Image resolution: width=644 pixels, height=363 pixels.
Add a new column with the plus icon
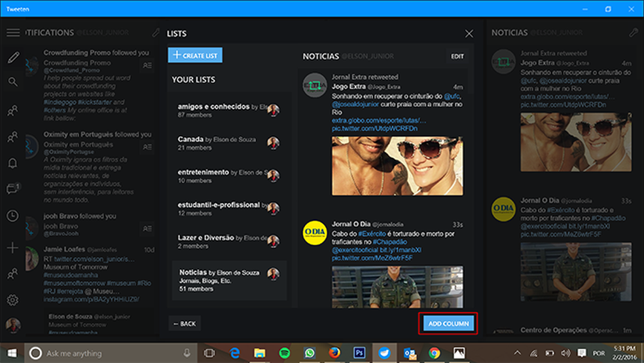(x=12, y=248)
